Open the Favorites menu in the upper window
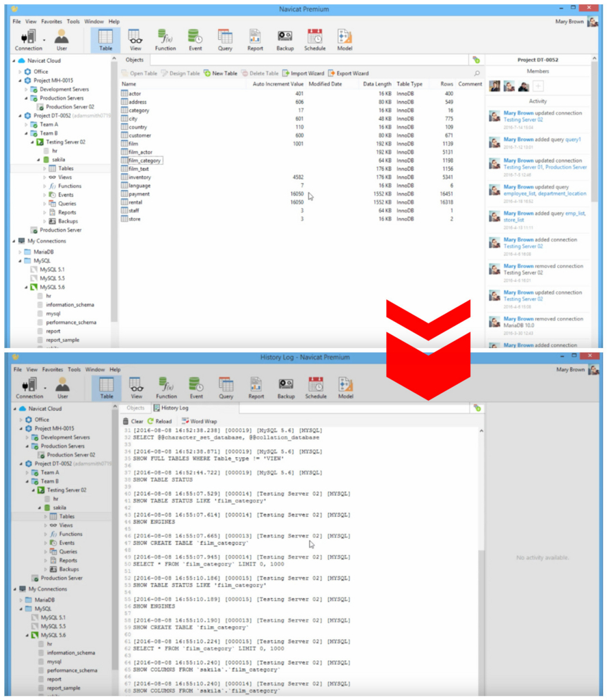 pyautogui.click(x=51, y=21)
